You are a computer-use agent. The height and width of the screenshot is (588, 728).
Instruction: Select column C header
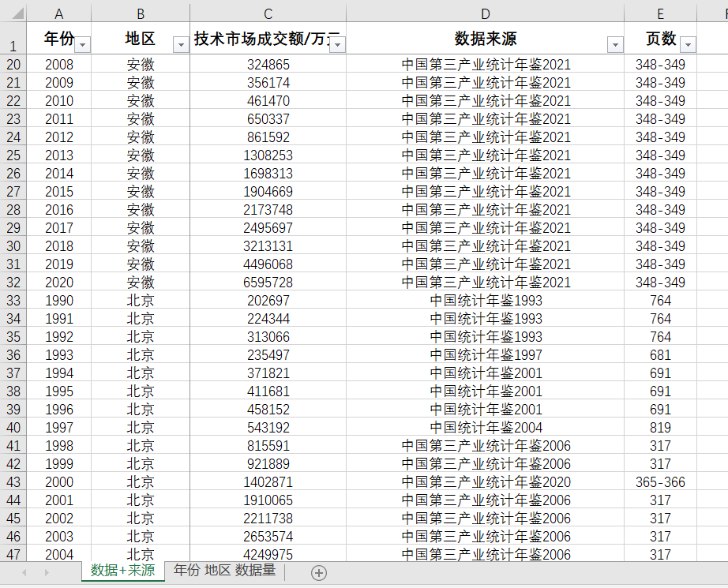pyautogui.click(x=267, y=12)
